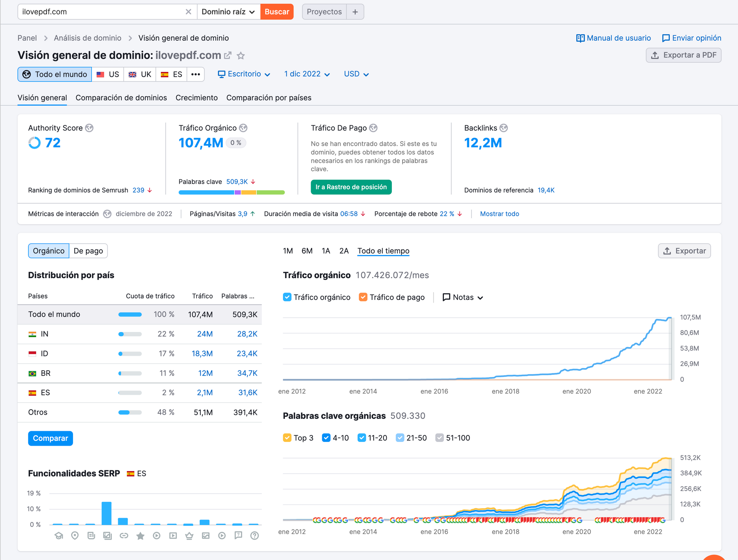Open the Dominio raíz dropdown
The height and width of the screenshot is (560, 738).
228,12
